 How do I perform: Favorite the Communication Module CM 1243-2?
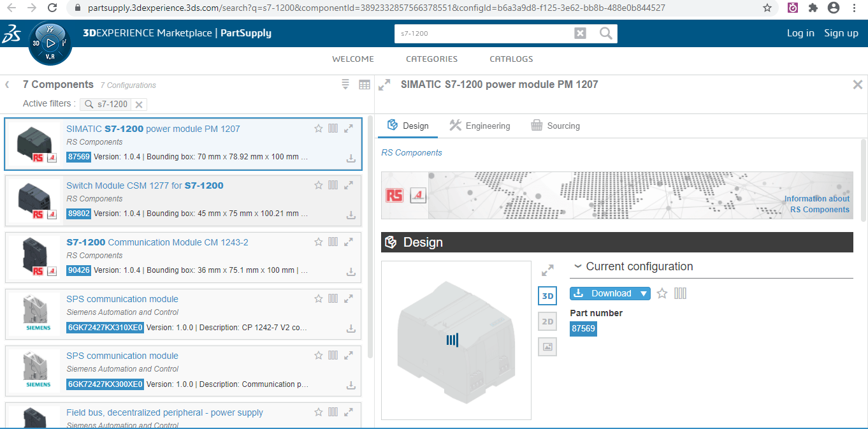[x=319, y=242]
